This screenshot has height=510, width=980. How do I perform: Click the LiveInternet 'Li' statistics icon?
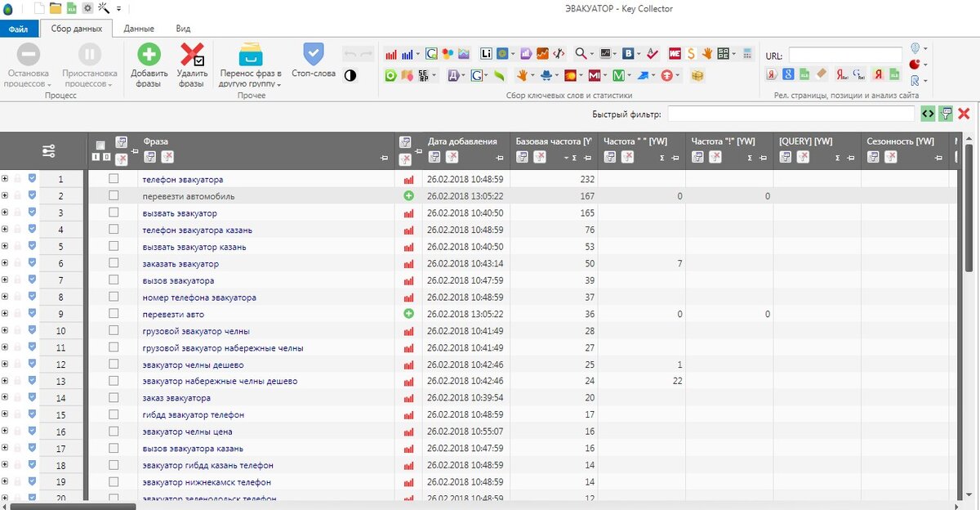pos(486,54)
